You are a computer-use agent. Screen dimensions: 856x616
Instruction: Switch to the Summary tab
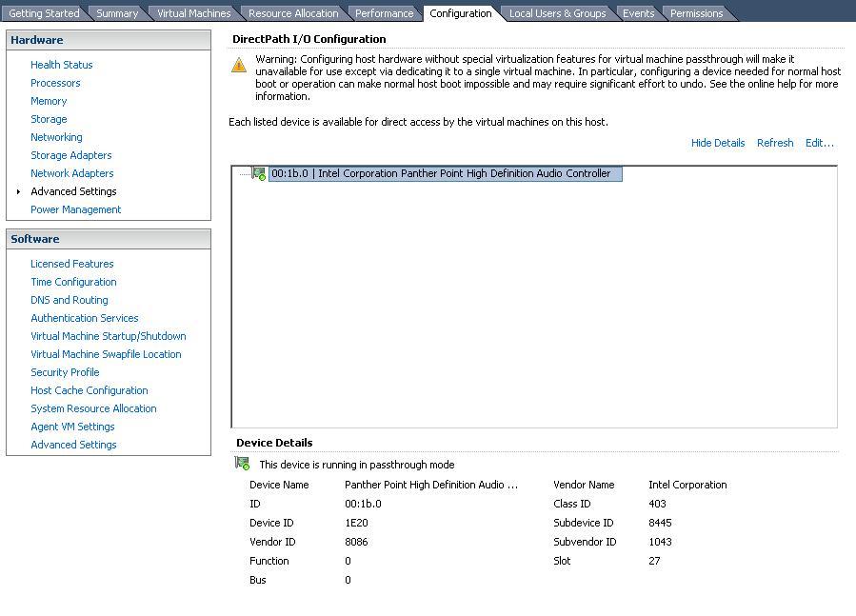point(116,12)
